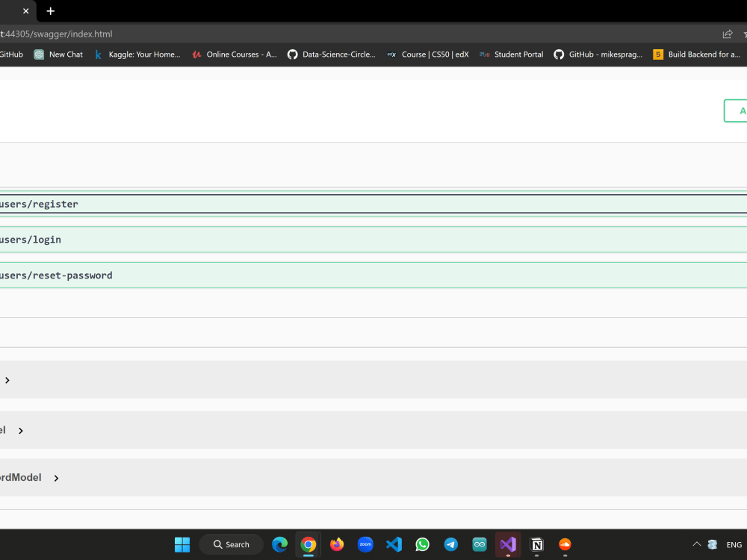Open the GitHub - mikesprag bookmark
The image size is (747, 560).
598,54
